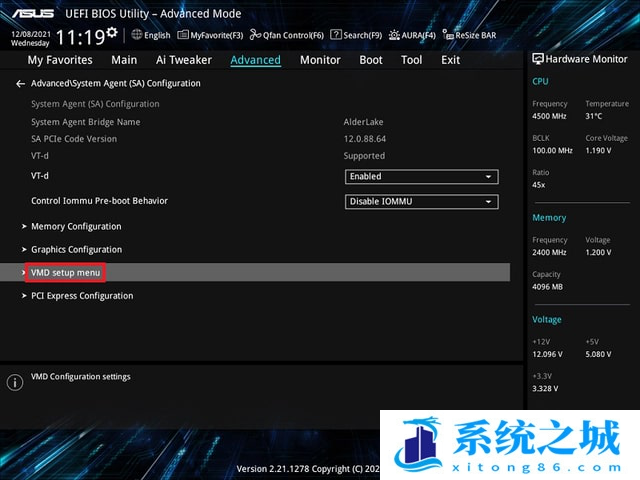This screenshot has height=480, width=640.
Task: Click the System Agent Bridge Name label
Action: coord(86,122)
